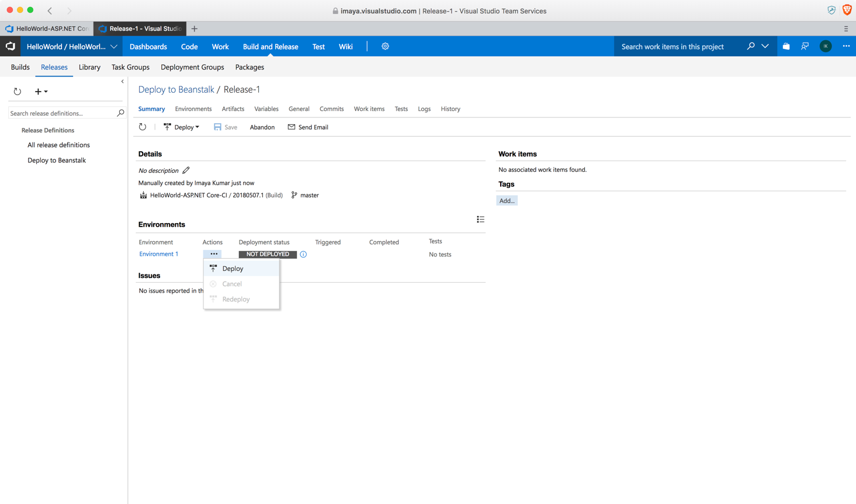Focus the Search release definitions field
This screenshot has width=856, height=504.
62,113
